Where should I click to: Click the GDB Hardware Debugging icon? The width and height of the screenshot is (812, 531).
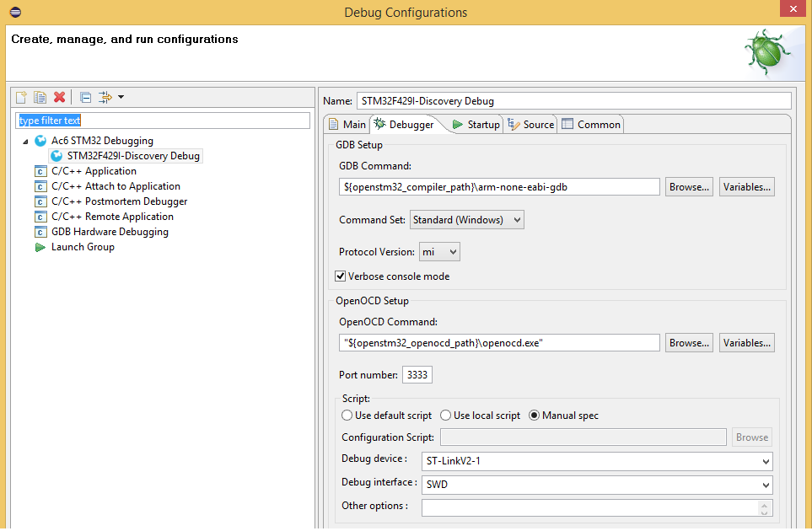point(40,232)
